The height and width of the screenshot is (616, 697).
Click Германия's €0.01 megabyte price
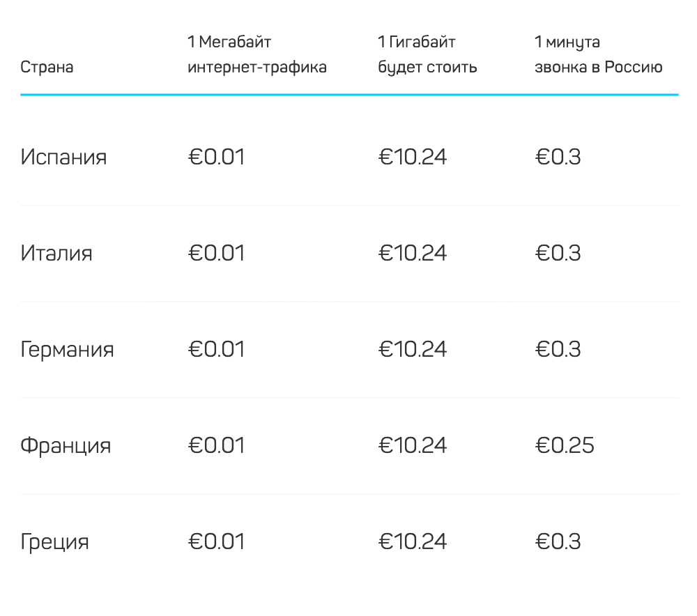point(216,349)
